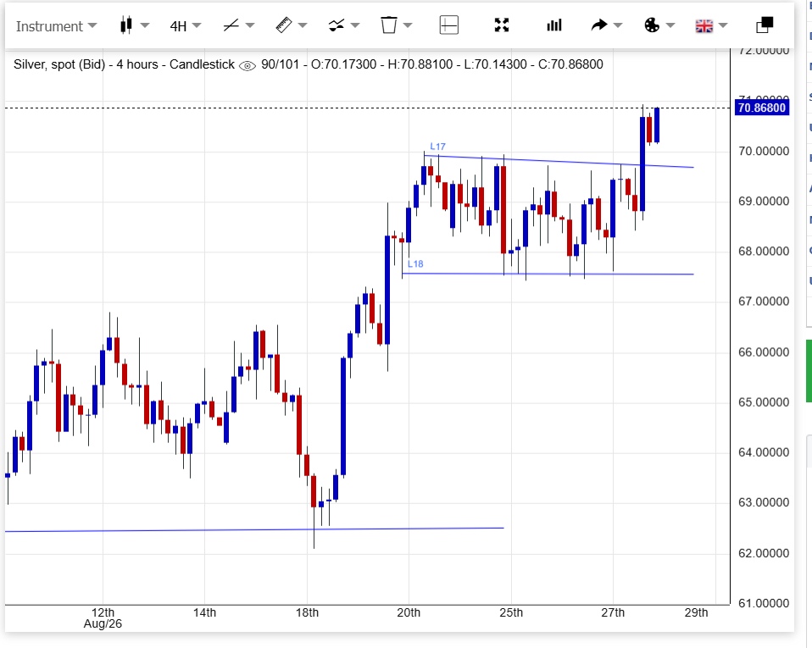This screenshot has height=648, width=812.
Task: Click the "27th" date axis label
Action: tap(613, 612)
